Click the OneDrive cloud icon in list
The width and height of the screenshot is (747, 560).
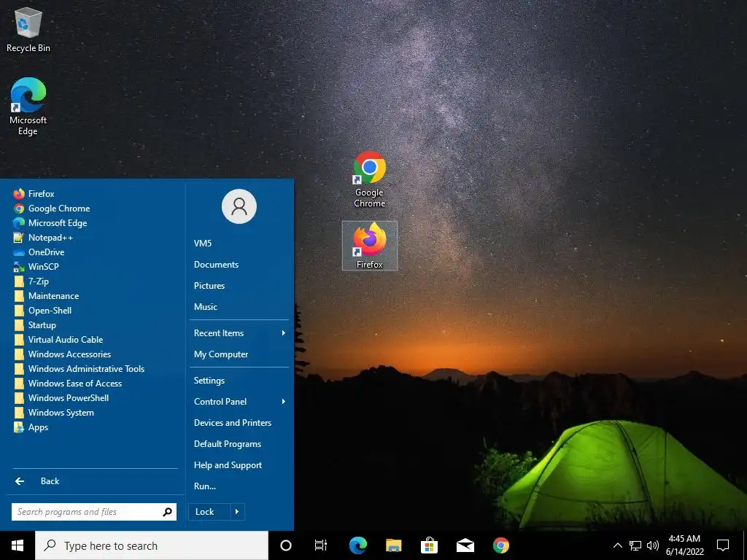tap(19, 252)
